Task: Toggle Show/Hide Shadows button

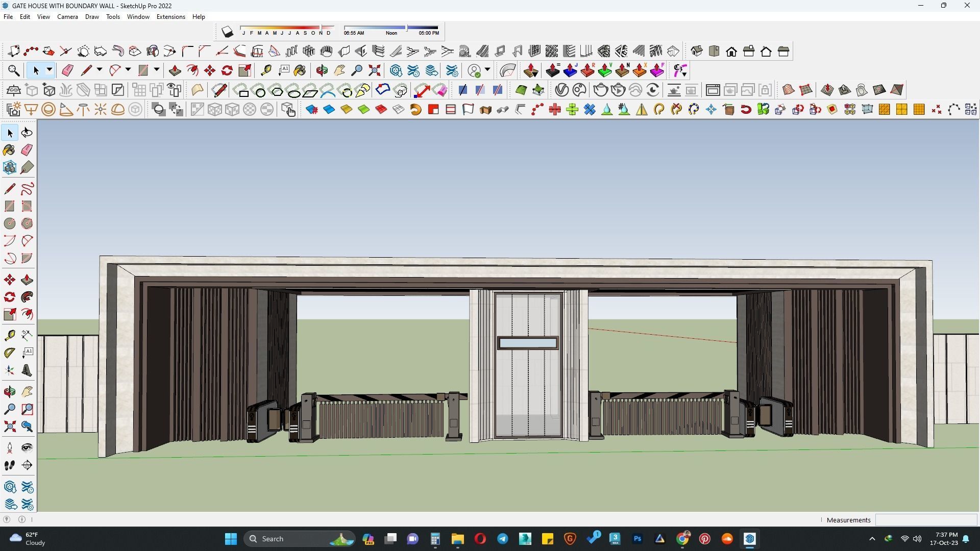Action: pyautogui.click(x=227, y=32)
